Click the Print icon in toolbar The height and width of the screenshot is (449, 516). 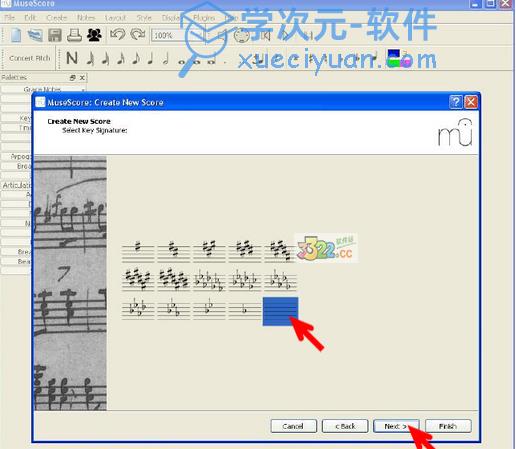(74, 35)
